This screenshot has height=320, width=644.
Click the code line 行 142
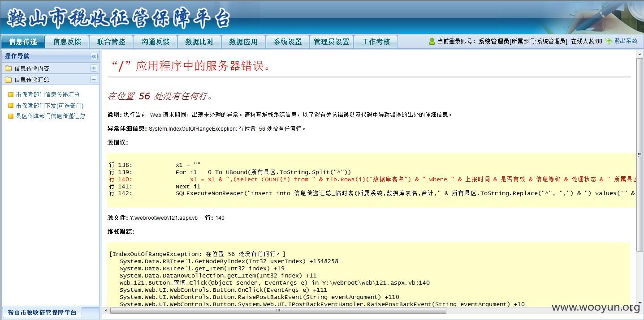(x=373, y=193)
